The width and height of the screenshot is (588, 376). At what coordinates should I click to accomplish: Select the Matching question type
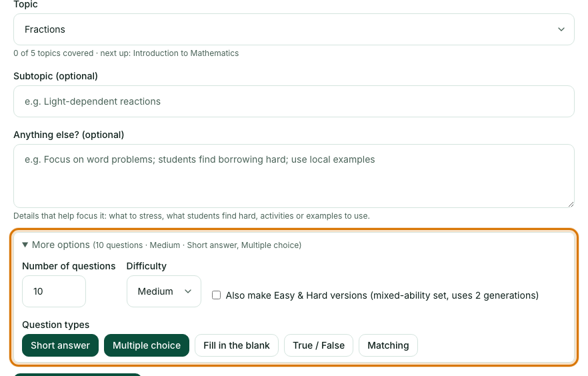(x=388, y=345)
